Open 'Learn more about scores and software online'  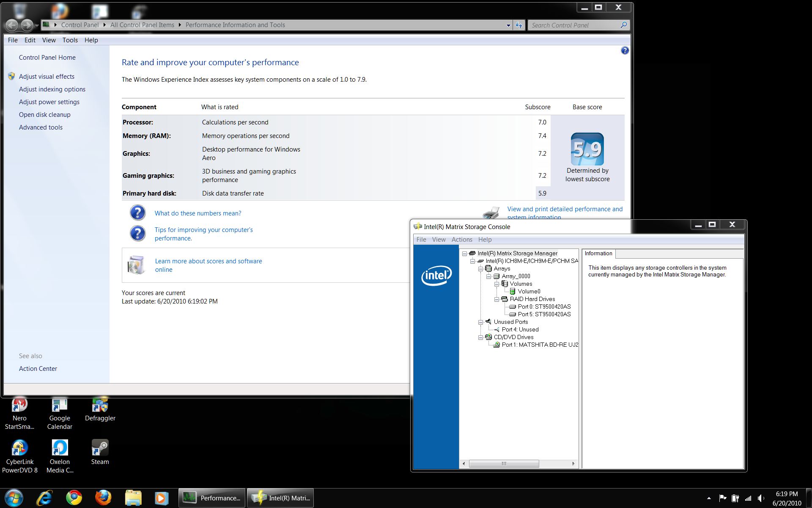pos(208,265)
